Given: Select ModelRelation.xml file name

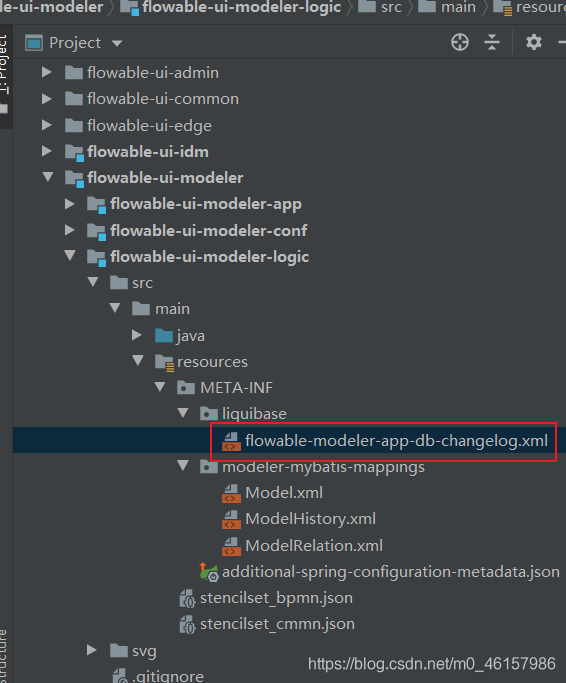Looking at the screenshot, I should click(314, 545).
